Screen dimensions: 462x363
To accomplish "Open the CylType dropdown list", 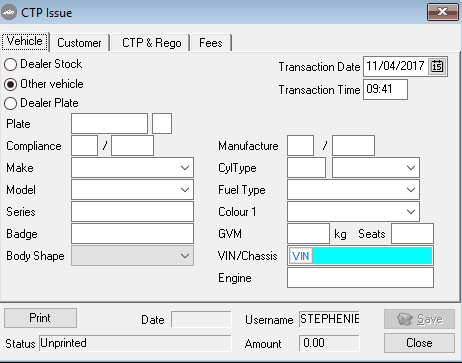I will [411, 168].
